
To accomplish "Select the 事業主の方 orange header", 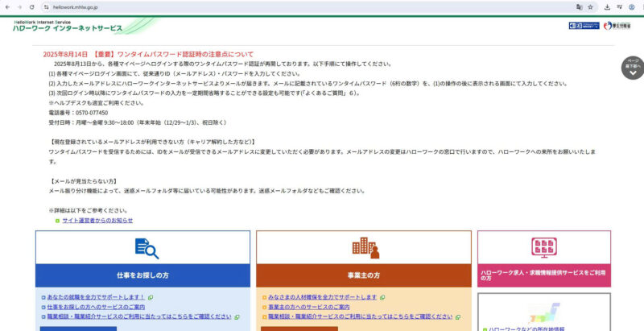I will point(364,275).
